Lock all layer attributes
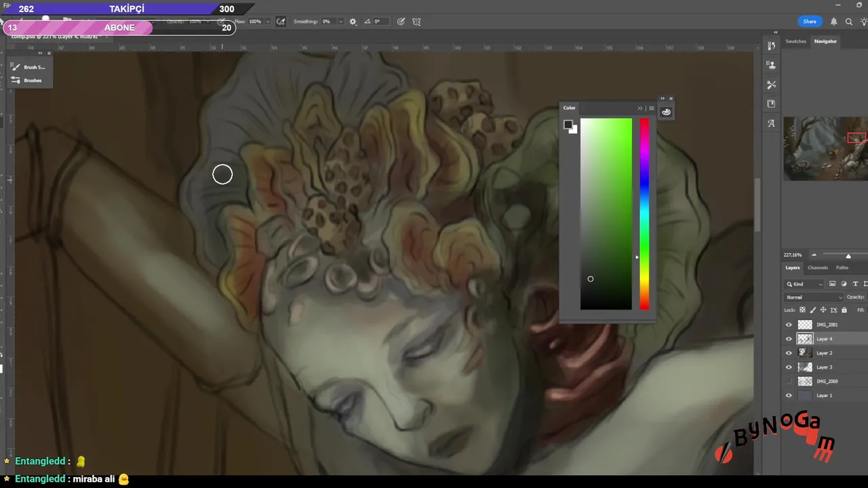Image resolution: width=868 pixels, height=488 pixels. (844, 310)
